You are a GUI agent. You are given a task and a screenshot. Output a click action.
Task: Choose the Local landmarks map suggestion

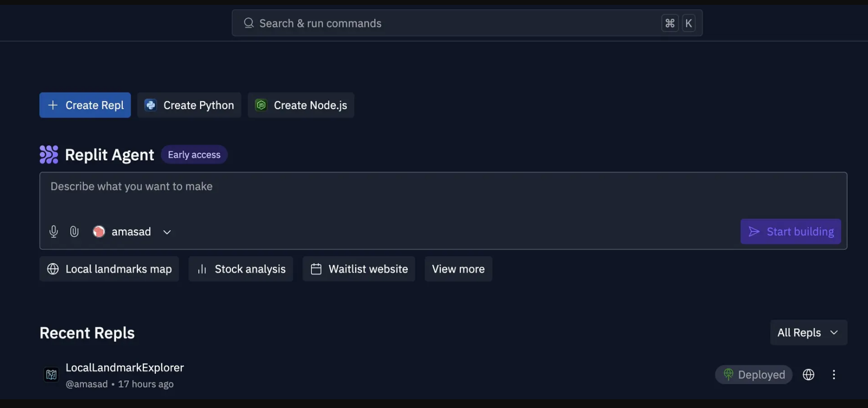point(109,269)
